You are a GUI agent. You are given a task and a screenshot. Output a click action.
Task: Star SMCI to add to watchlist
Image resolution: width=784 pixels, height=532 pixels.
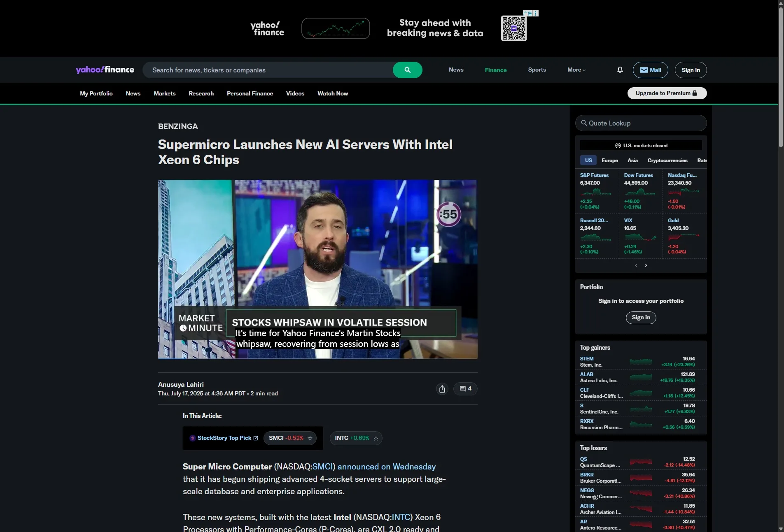(310, 438)
